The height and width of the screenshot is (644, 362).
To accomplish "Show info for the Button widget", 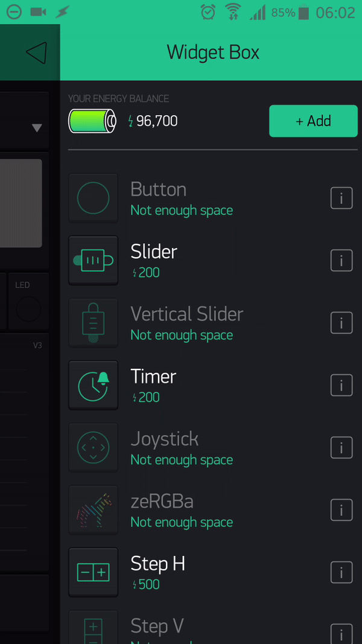I will [341, 198].
